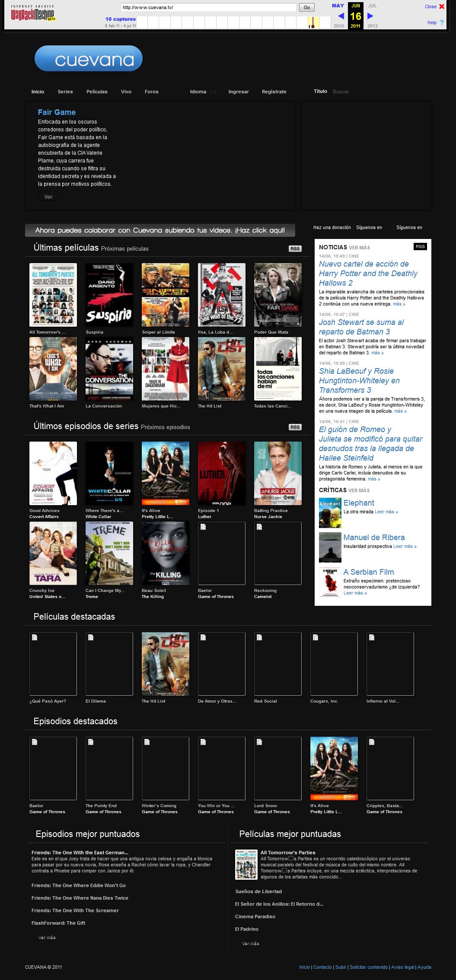456x980 pixels.
Task: Open the Luther series poster
Action: click(222, 473)
